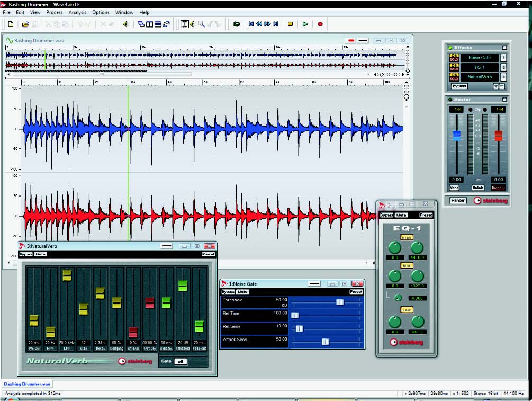Open the Analysis menu

point(77,12)
